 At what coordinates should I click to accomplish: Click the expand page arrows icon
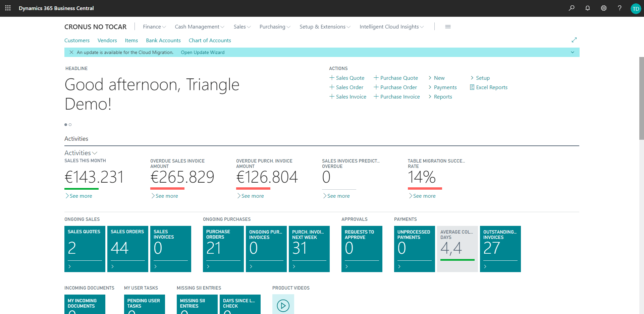click(x=574, y=40)
